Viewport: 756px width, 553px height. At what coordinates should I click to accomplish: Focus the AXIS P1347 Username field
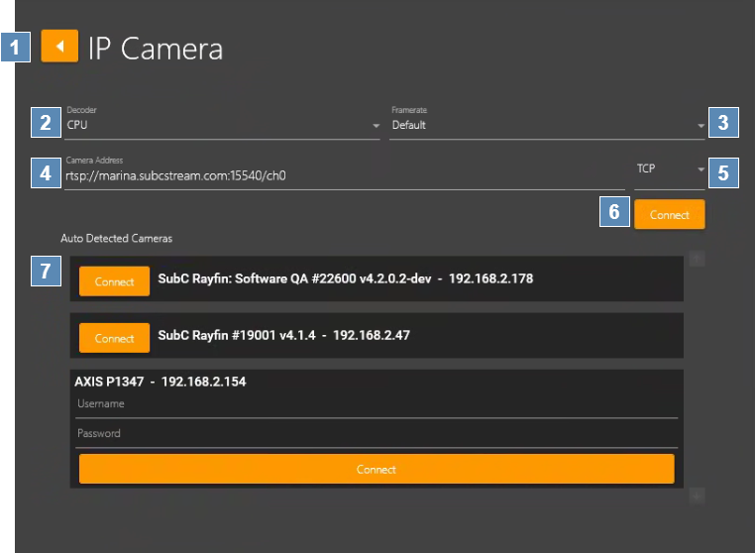tap(377, 404)
